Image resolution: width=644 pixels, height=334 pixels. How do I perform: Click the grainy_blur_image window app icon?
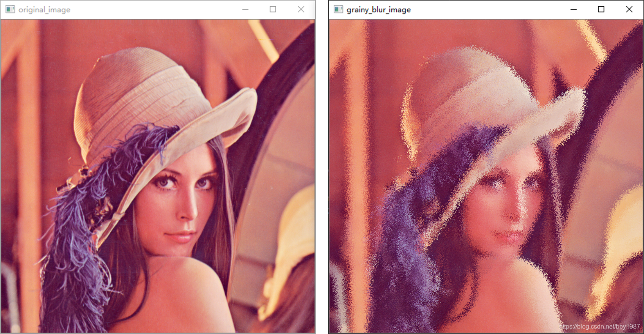[338, 9]
